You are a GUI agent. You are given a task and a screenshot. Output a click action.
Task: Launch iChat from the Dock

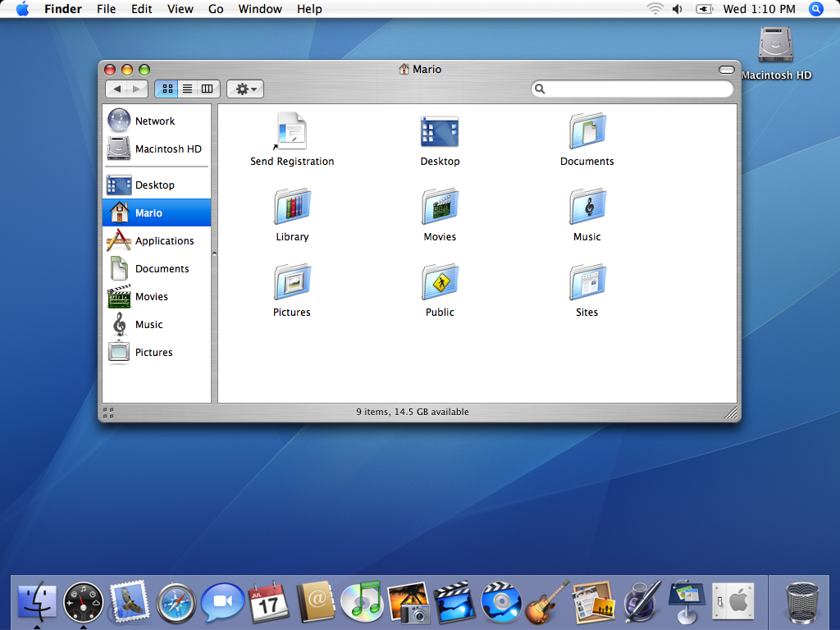pos(222,601)
